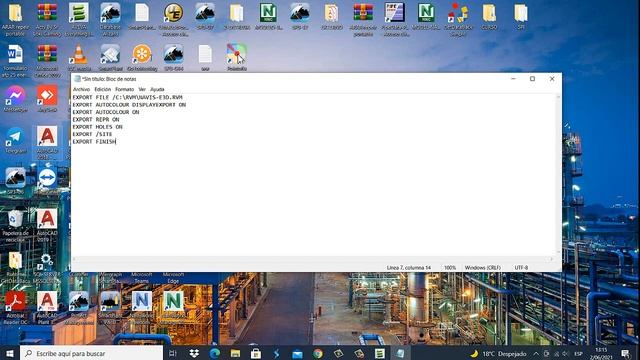
Task: Click the 'EXPORT AUTOCOLOUR DISPLAYEXPORT ON' line
Action: click(129, 104)
